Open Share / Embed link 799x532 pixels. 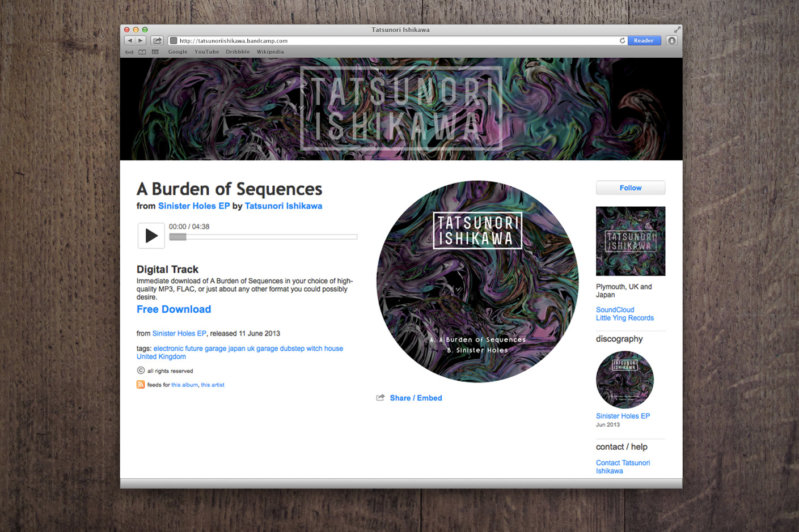tap(416, 398)
